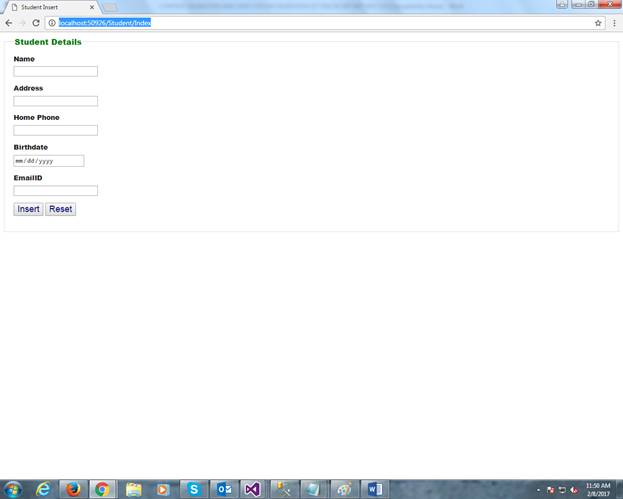Reload the page with refresh icon

click(x=36, y=23)
